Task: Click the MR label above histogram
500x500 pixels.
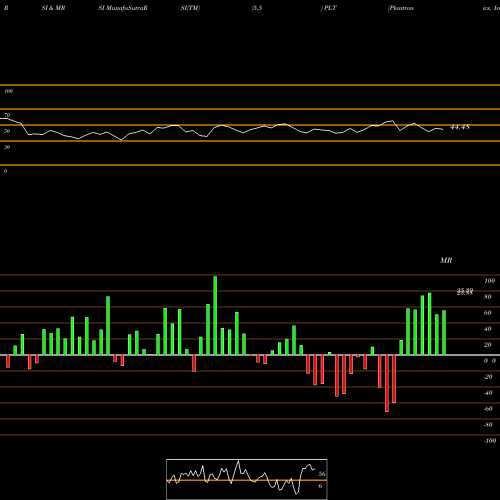Action: point(446,260)
